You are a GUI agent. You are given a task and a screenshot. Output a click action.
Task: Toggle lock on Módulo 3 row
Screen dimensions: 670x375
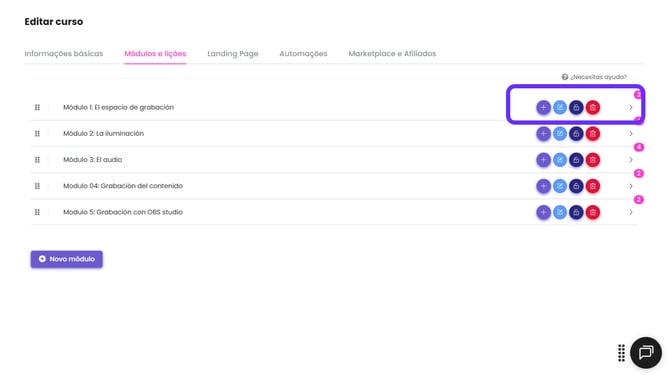(576, 160)
